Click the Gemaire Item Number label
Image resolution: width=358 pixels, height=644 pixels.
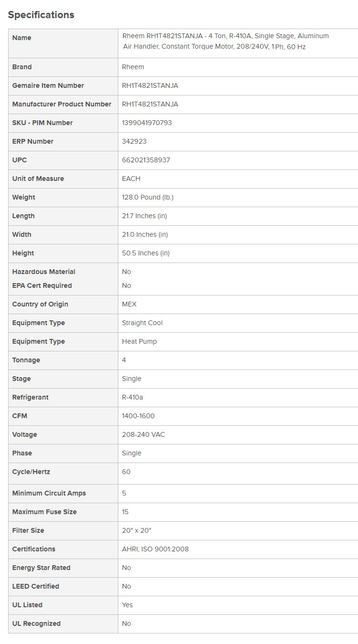coord(48,85)
